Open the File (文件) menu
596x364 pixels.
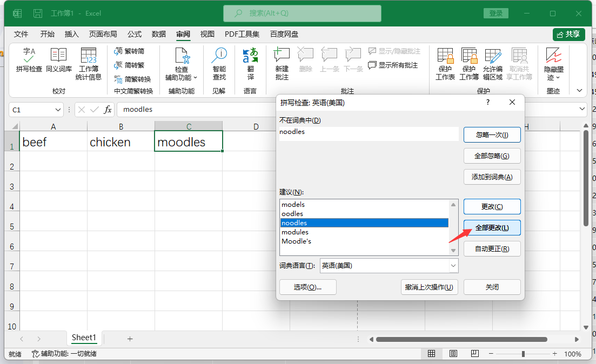tap(21, 34)
